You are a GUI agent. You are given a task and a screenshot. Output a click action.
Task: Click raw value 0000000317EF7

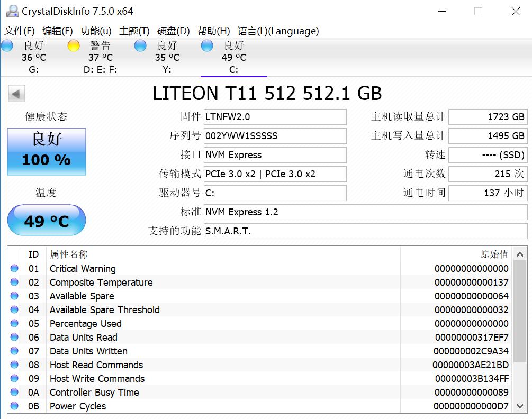tap(472, 338)
